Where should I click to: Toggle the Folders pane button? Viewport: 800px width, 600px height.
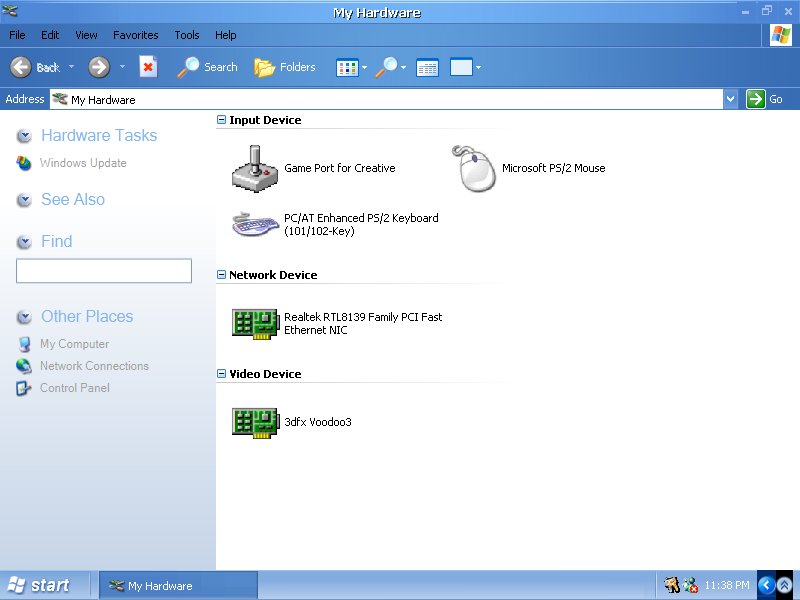(285, 67)
